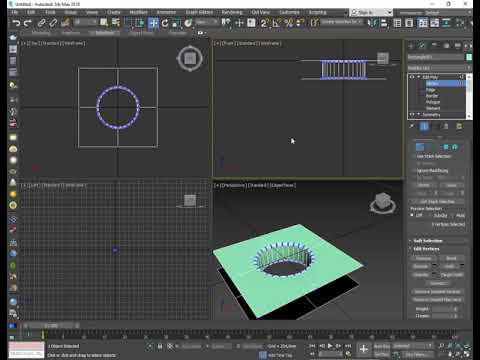
Task: Toggle the 2.5D Snaps button
Action: [x=264, y=23]
